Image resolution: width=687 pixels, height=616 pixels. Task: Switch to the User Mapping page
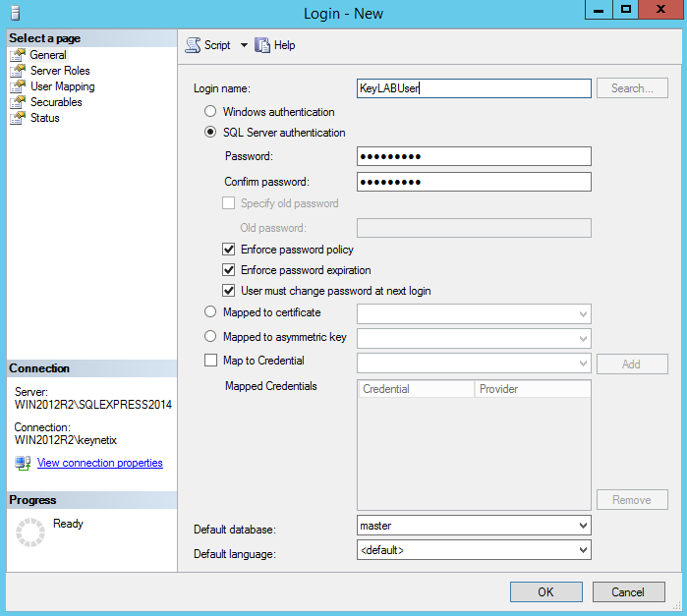click(62, 86)
